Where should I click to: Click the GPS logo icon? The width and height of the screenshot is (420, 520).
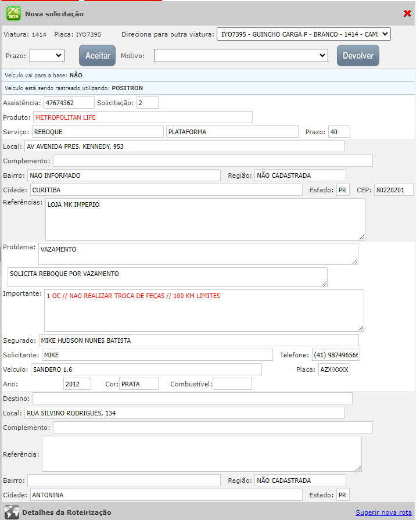(13, 13)
